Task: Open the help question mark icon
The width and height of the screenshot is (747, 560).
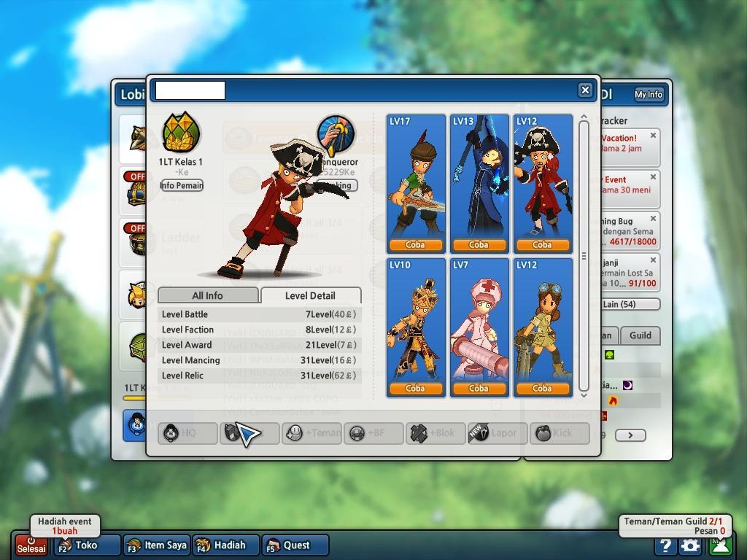Action: 665,545
